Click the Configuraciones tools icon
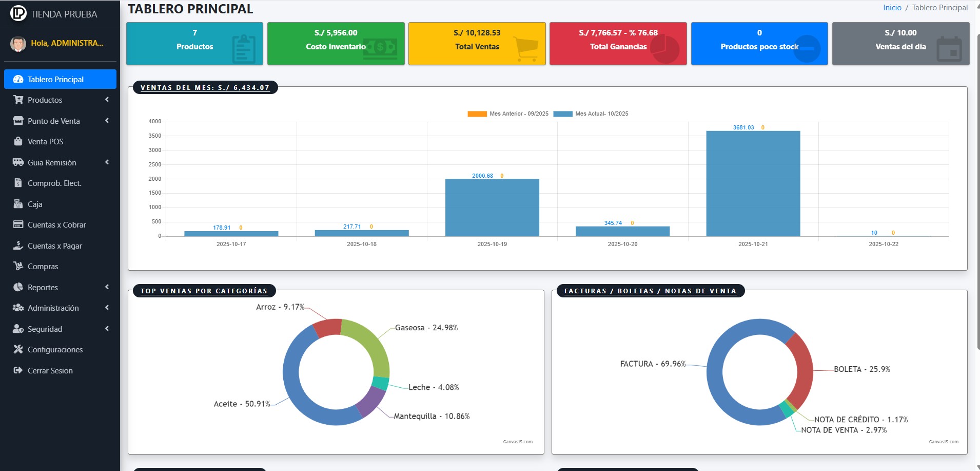The width and height of the screenshot is (980, 471). (18, 349)
